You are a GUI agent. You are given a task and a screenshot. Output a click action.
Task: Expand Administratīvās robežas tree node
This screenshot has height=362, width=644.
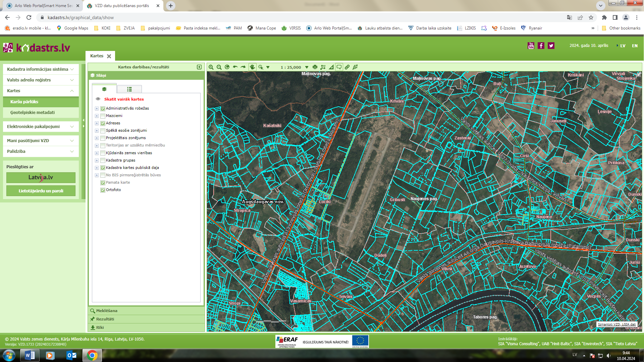97,109
